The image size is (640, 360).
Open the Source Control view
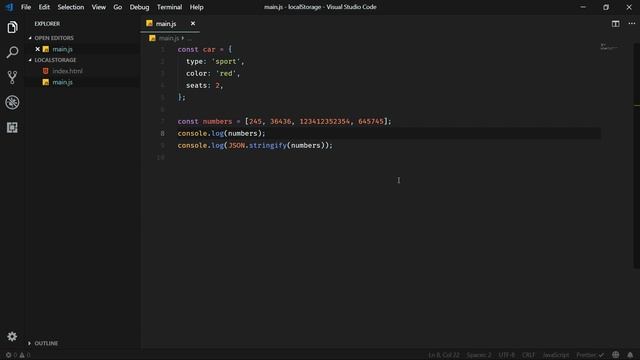pos(12,77)
